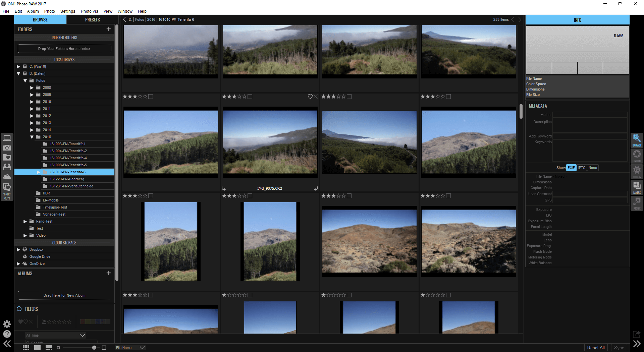Click the share/export icon at bottom right
Image resolution: width=644 pixels, height=352 pixels.
tap(637, 334)
